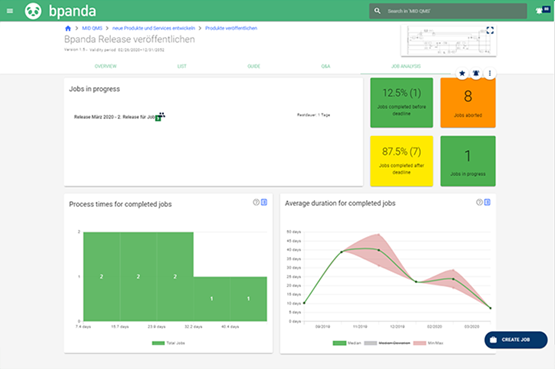Viewport: 555px width, 369px height.
Task: Go to home via breadcrumb house icon
Action: (68, 28)
